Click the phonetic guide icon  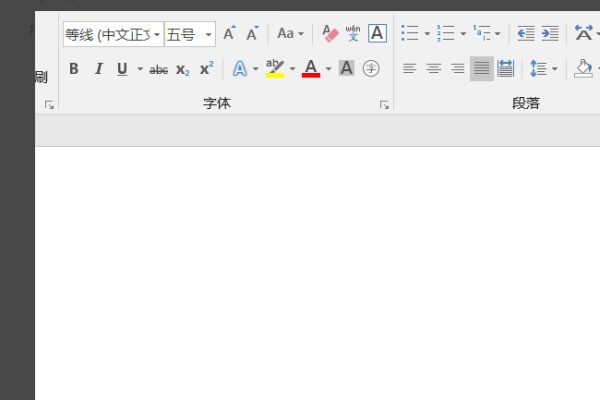coord(353,34)
